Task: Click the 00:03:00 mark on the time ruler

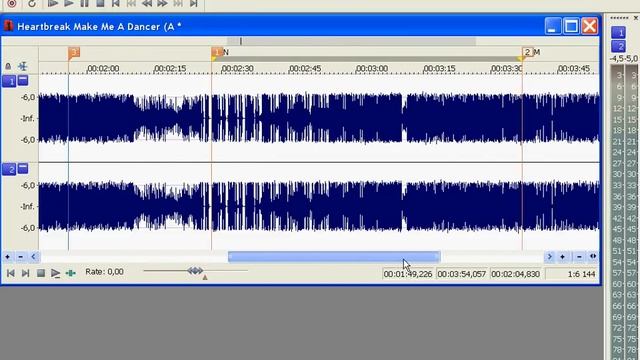Action: 372,69
